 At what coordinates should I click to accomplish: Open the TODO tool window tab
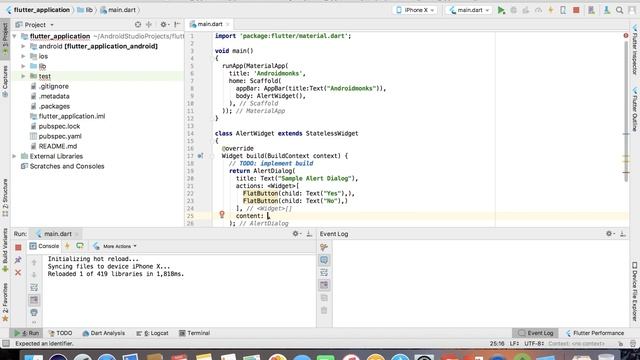60,333
